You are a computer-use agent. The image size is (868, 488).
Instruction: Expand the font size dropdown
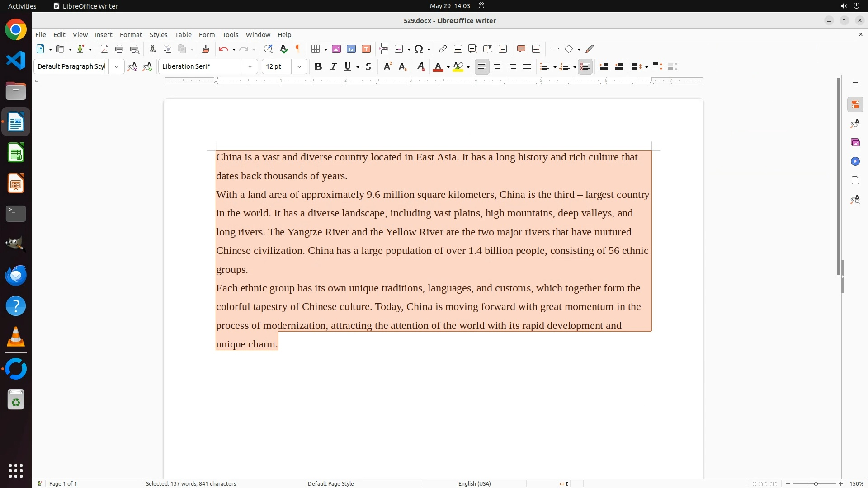(299, 67)
